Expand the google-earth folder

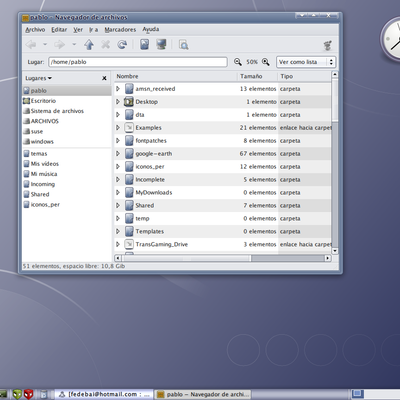point(118,154)
